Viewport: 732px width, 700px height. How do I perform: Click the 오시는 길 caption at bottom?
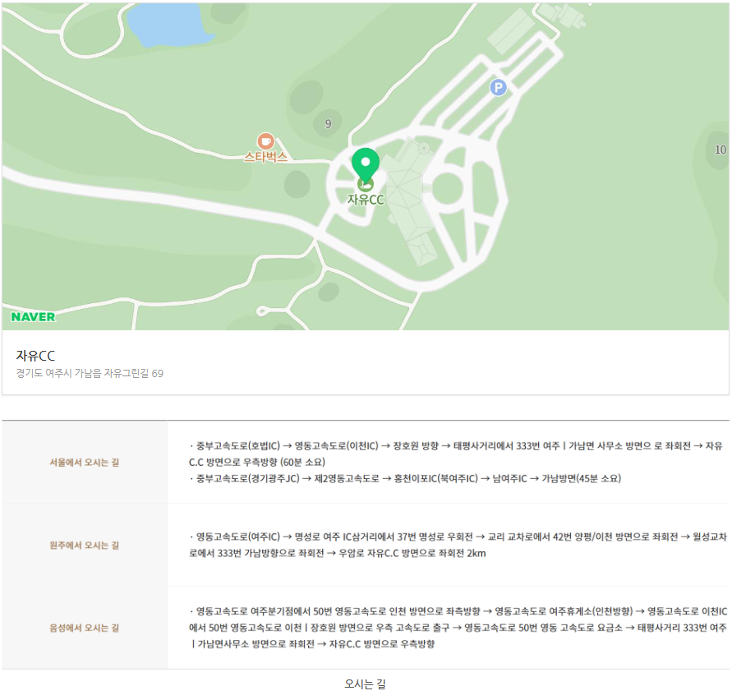pos(365,684)
